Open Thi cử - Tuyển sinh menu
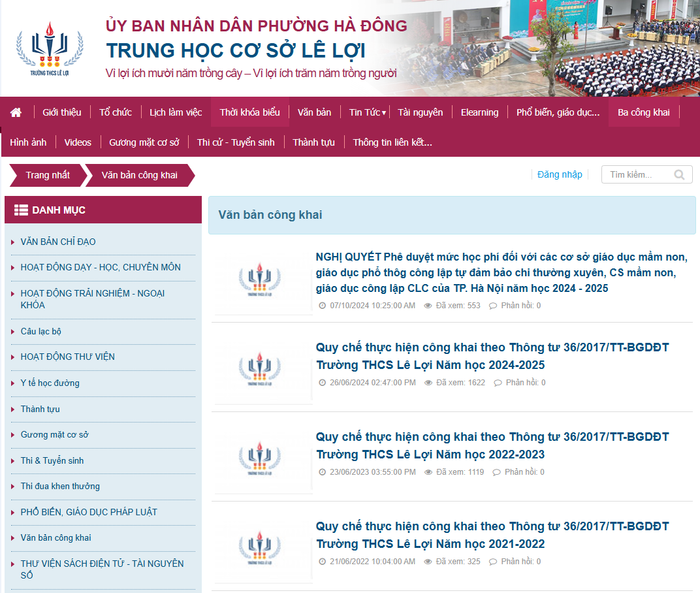 click(236, 142)
